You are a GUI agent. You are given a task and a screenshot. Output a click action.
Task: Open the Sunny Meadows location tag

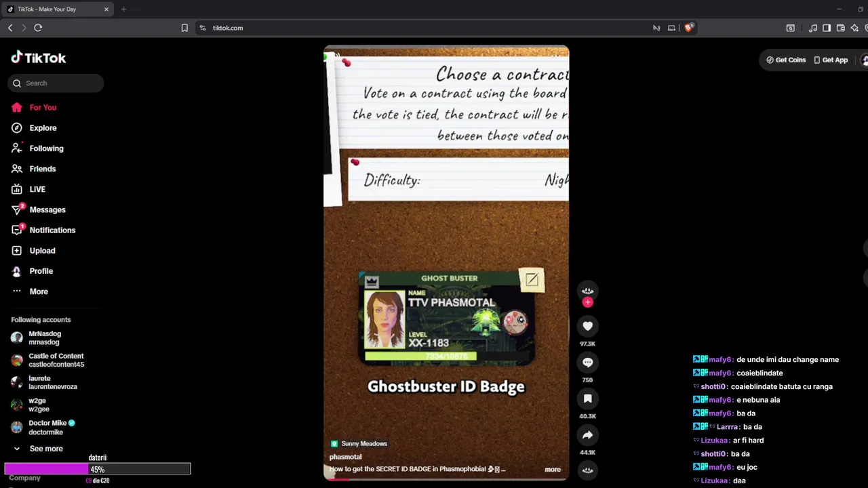359,443
